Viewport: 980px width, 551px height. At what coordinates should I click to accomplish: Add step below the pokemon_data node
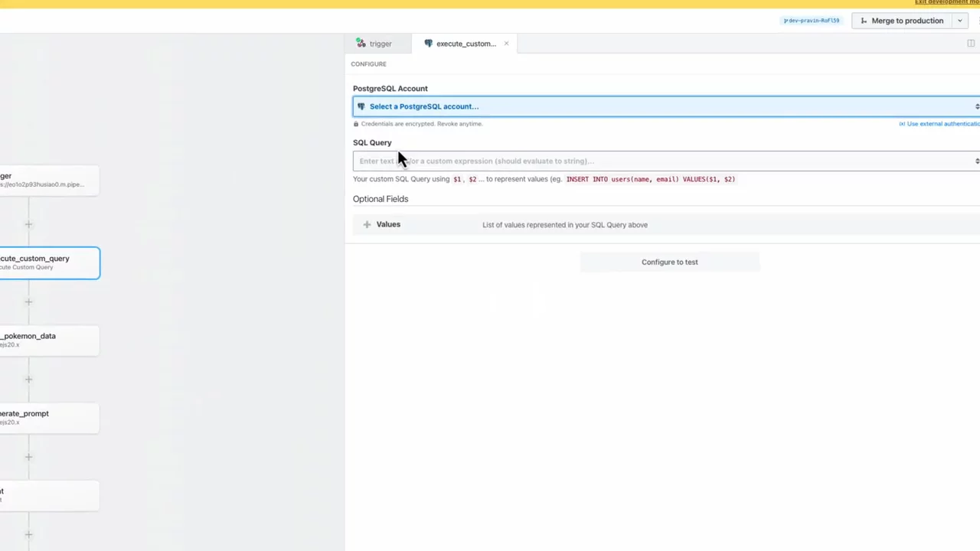(x=28, y=380)
